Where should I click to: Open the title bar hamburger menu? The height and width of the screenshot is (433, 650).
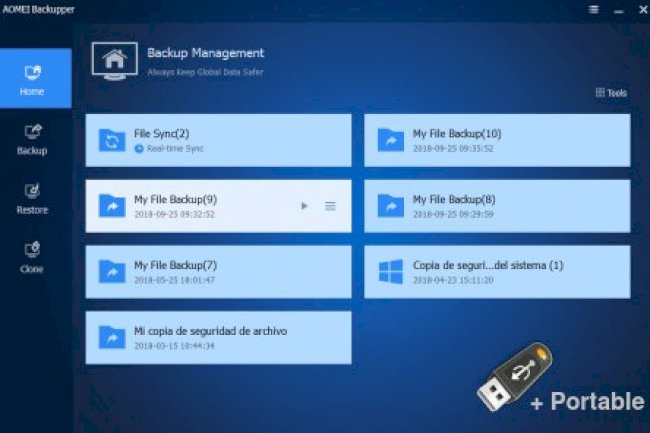(593, 9)
